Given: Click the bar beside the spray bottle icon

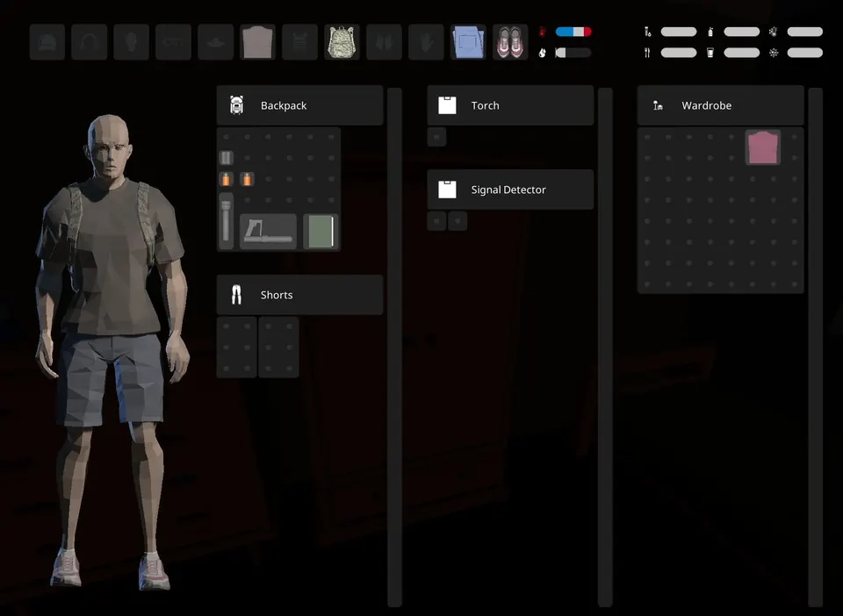Looking at the screenshot, I should [742, 32].
